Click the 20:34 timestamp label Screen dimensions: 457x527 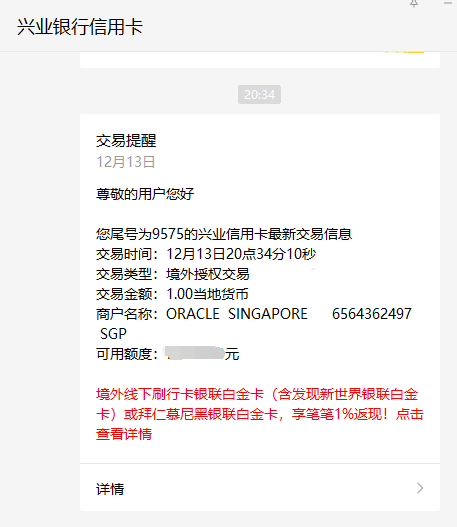[259, 94]
